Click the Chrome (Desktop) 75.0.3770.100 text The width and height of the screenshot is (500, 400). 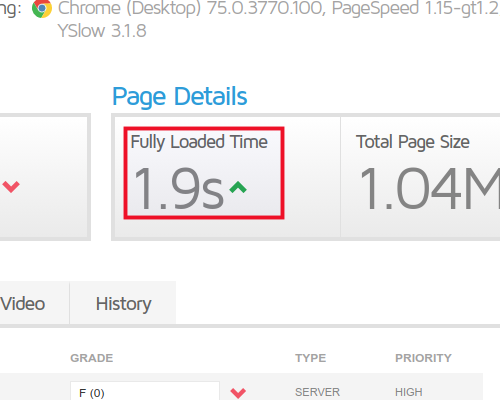click(191, 8)
